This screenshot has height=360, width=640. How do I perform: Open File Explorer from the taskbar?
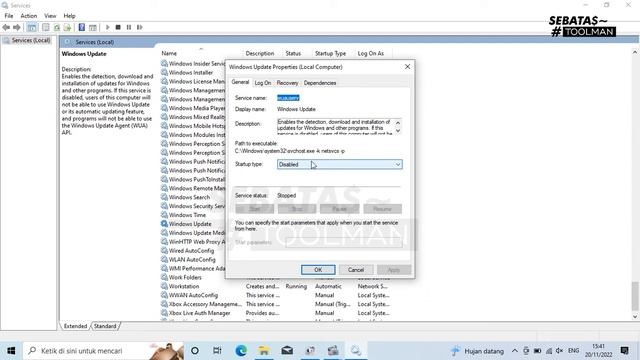264,351
